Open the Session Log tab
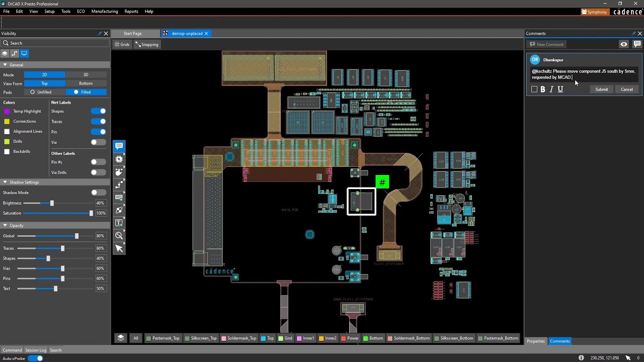This screenshot has height=362, width=644. (36, 350)
